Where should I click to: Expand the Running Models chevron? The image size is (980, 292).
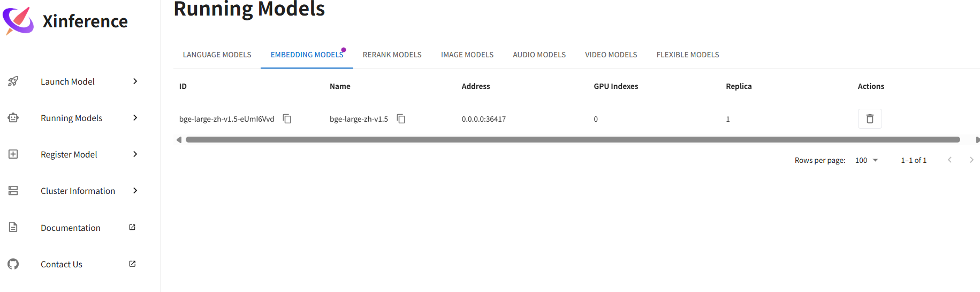[x=135, y=118]
